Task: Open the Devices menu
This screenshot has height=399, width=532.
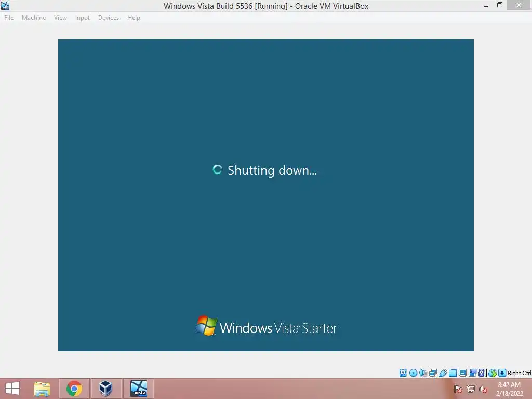Action: (109, 18)
